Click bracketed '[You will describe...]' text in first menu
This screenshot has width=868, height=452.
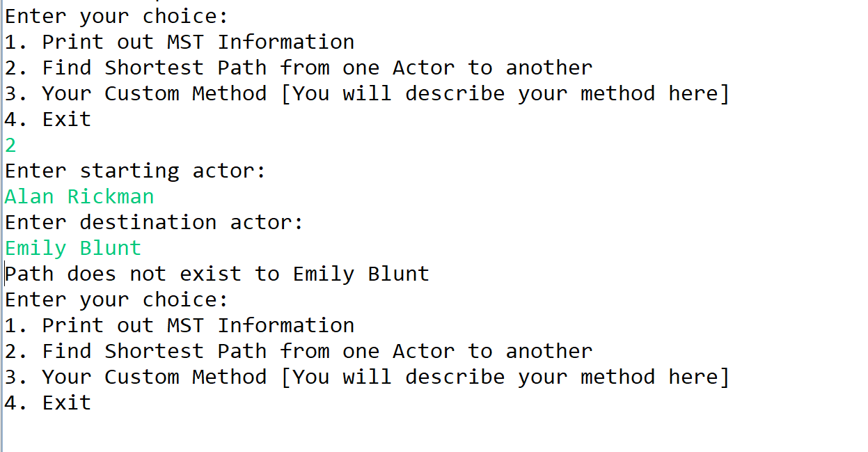tap(505, 94)
